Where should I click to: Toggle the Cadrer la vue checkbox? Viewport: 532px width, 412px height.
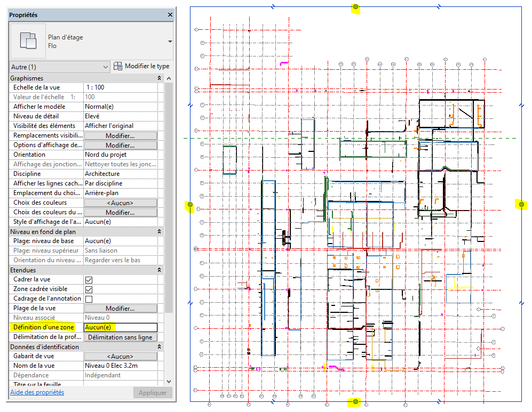pos(89,280)
